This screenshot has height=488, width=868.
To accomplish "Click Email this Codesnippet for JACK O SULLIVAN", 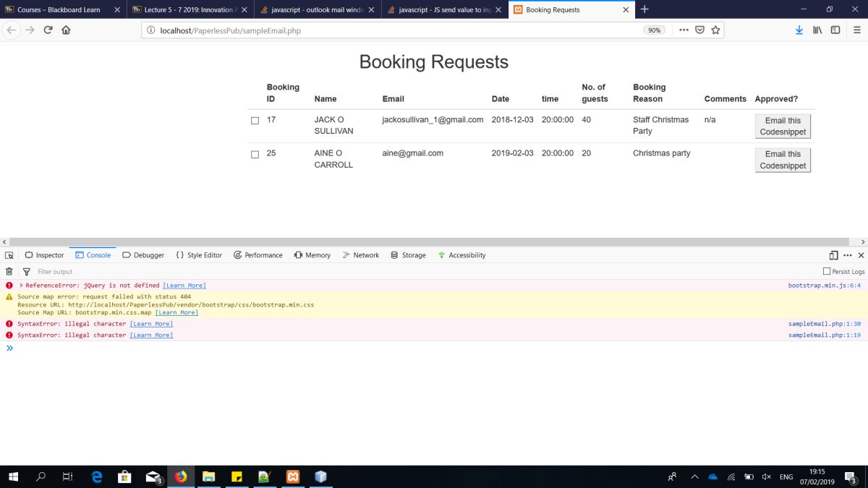I will tap(783, 127).
